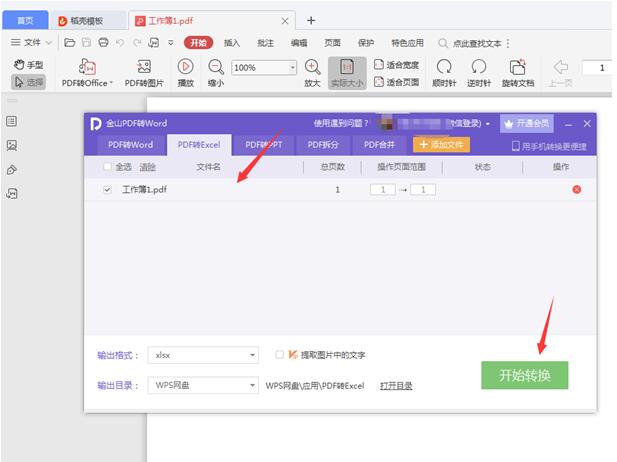
Task: Open the 插入 ribbon tab
Action: 232,43
